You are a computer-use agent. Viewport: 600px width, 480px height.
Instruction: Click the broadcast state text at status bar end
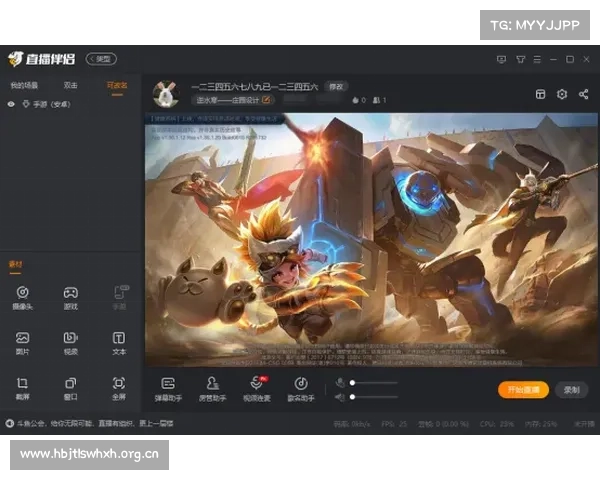click(584, 424)
